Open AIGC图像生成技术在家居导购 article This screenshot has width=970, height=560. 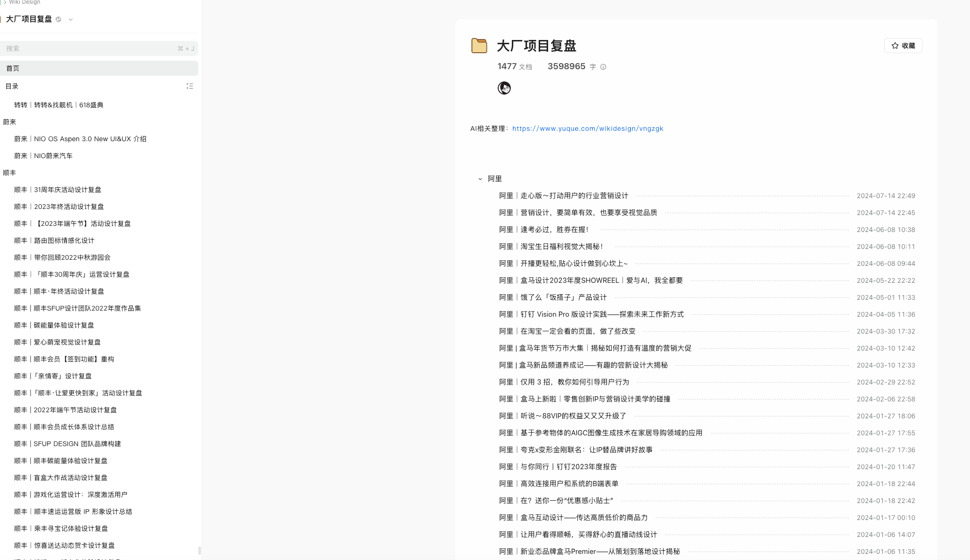[x=601, y=433]
